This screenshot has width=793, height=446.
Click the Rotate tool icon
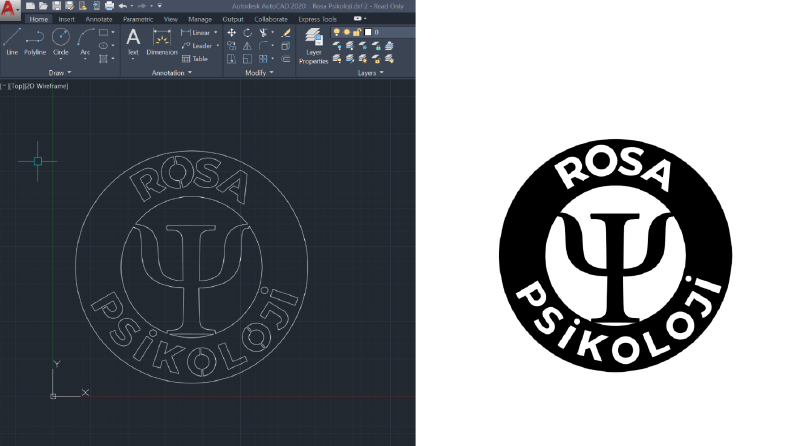247,32
